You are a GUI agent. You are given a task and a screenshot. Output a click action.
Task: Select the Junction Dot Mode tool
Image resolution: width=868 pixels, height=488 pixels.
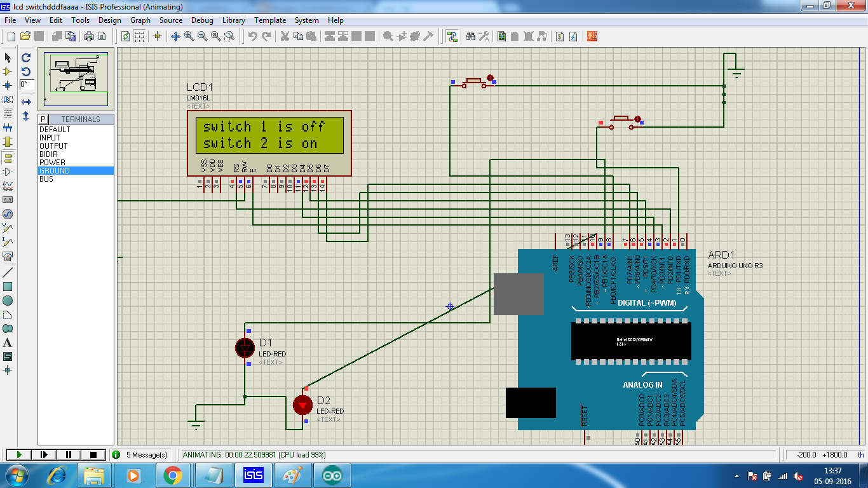point(8,85)
